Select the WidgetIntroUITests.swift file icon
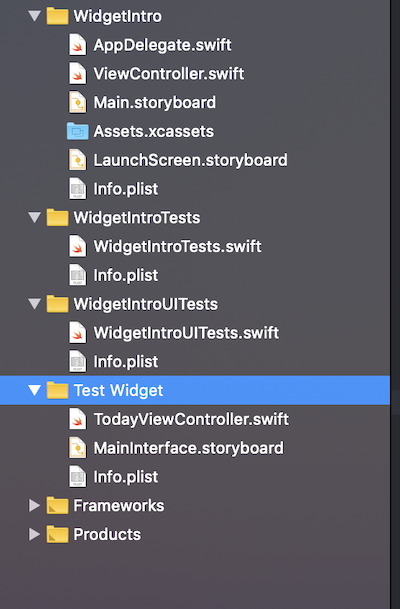 (x=78, y=333)
